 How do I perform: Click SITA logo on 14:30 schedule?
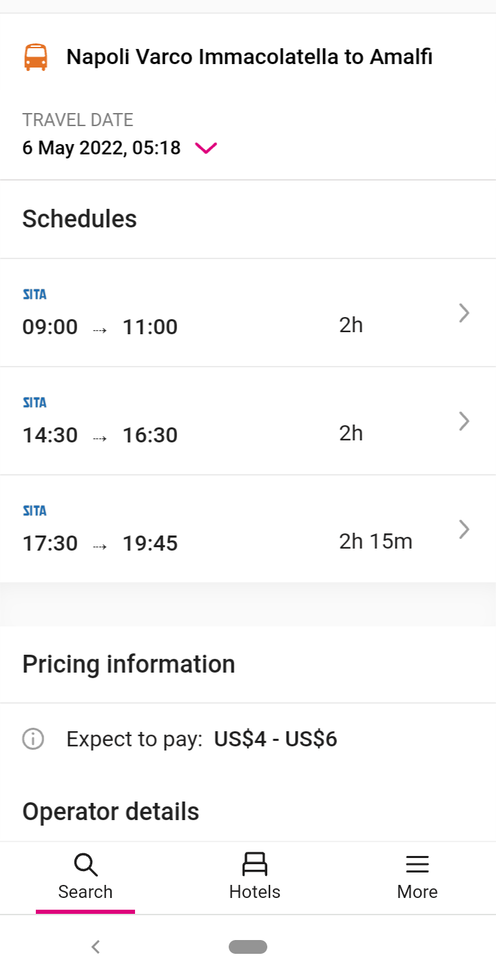pyautogui.click(x=34, y=403)
